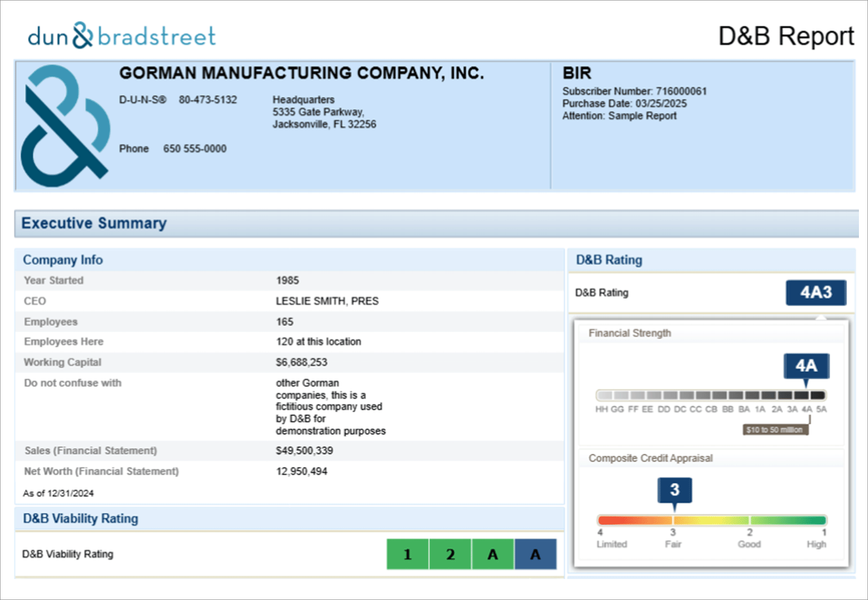
Task: Click the "$10 to 50 million" range tag
Action: [x=775, y=430]
